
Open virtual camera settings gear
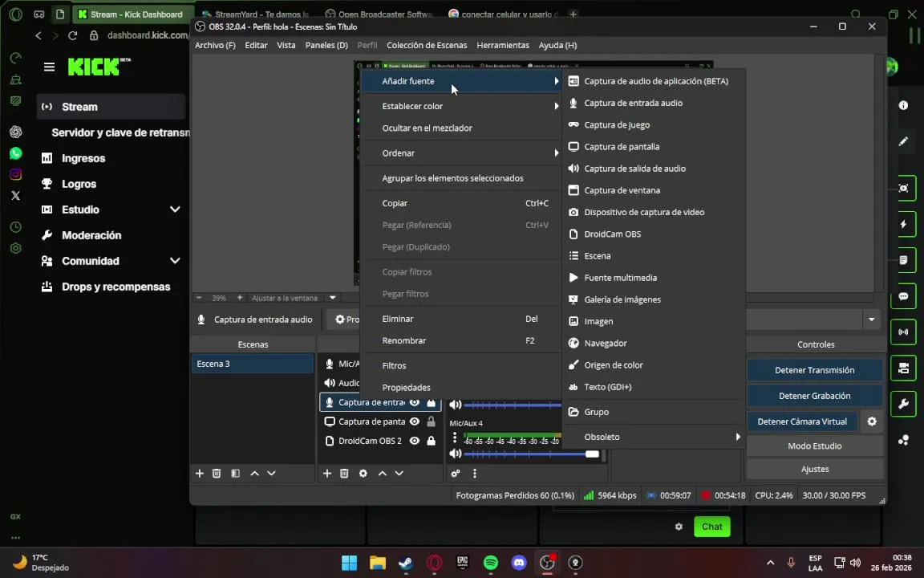pyautogui.click(x=872, y=421)
